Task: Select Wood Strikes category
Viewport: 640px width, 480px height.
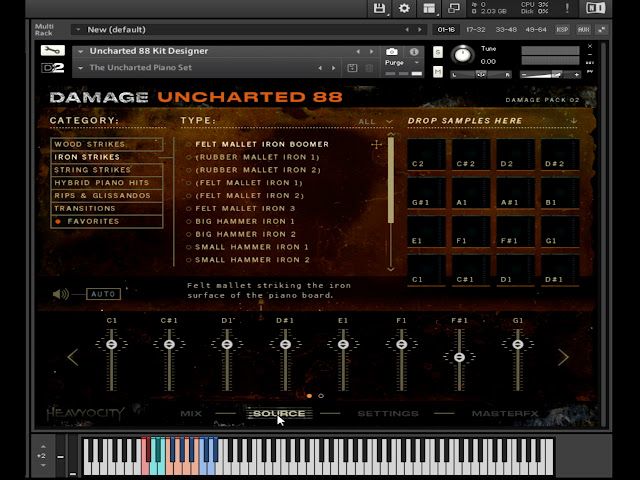Action: (x=107, y=144)
